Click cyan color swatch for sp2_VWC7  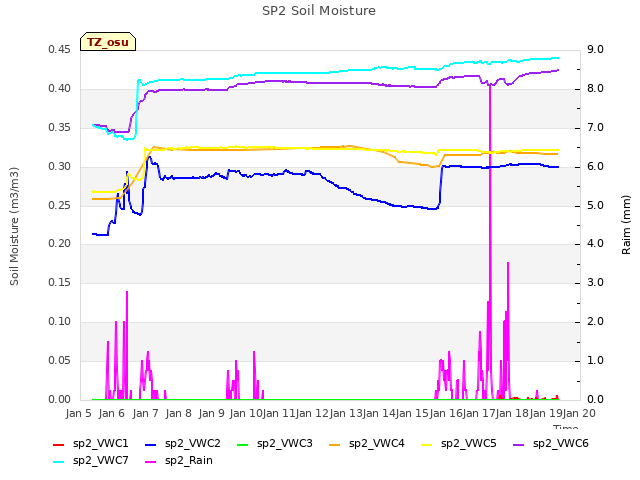[x=58, y=462]
